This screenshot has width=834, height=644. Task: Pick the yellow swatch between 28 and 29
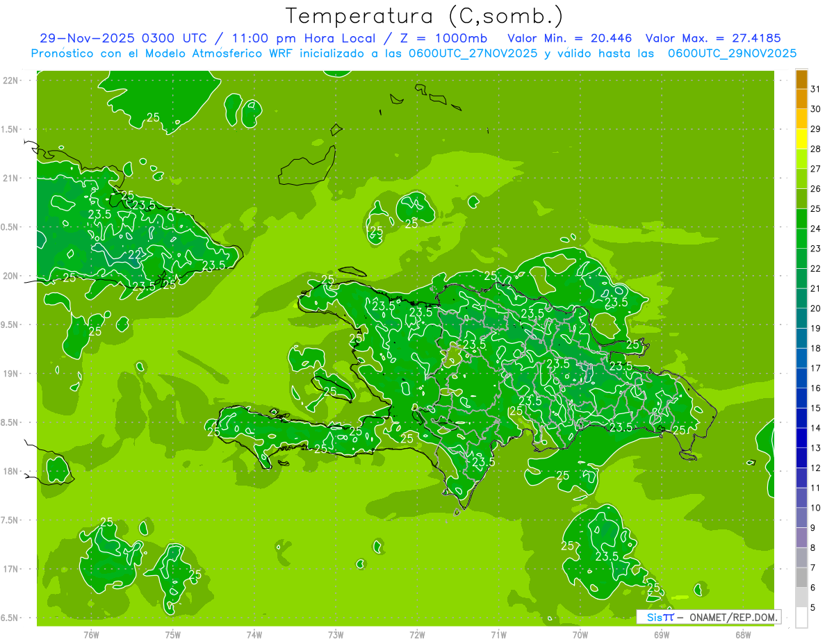coord(801,139)
